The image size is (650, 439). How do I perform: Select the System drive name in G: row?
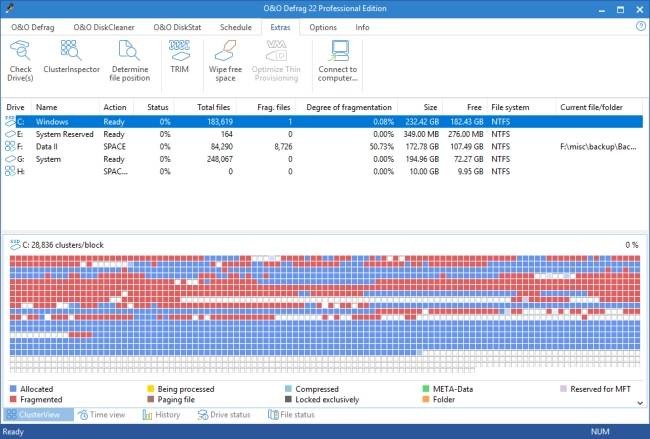48,159
